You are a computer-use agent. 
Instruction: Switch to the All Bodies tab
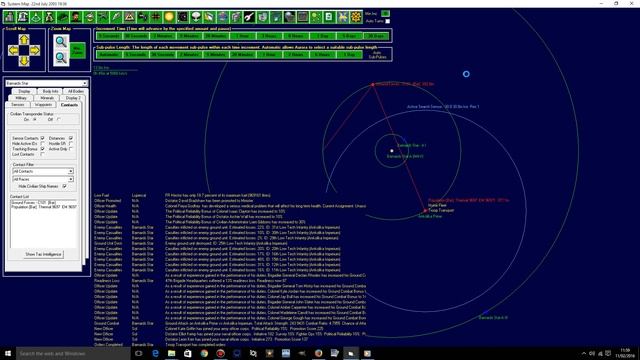76,91
